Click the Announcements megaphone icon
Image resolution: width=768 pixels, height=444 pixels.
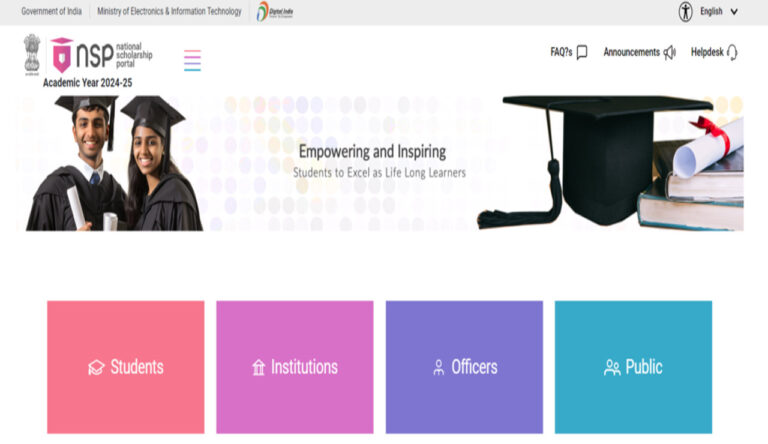(x=670, y=52)
